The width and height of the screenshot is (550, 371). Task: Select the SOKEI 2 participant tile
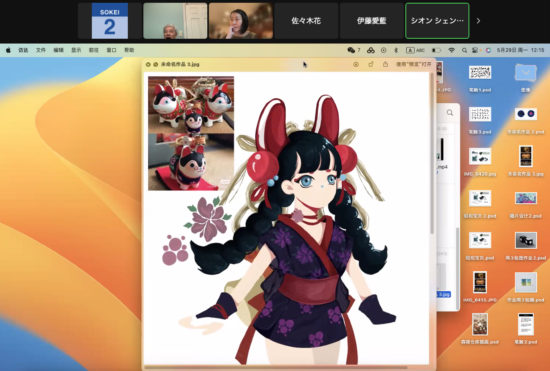coord(110,21)
